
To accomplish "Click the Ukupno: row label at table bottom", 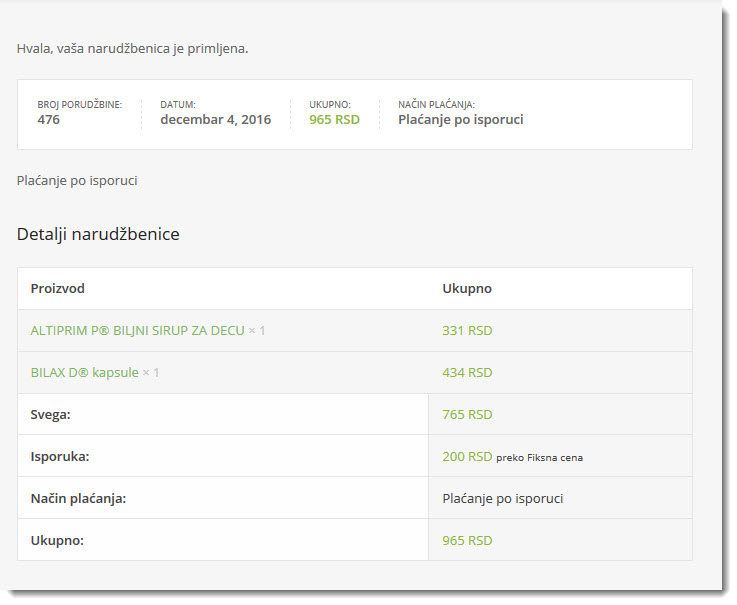I will [x=57, y=541].
